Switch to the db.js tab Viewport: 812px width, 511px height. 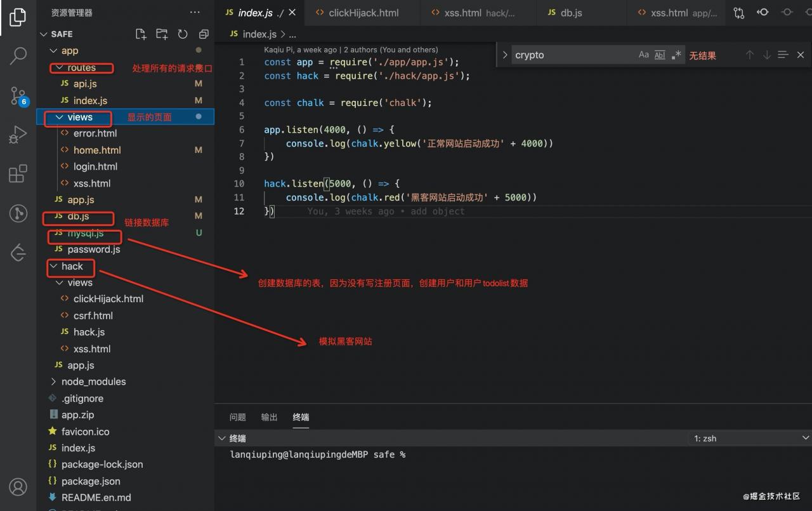tap(570, 12)
